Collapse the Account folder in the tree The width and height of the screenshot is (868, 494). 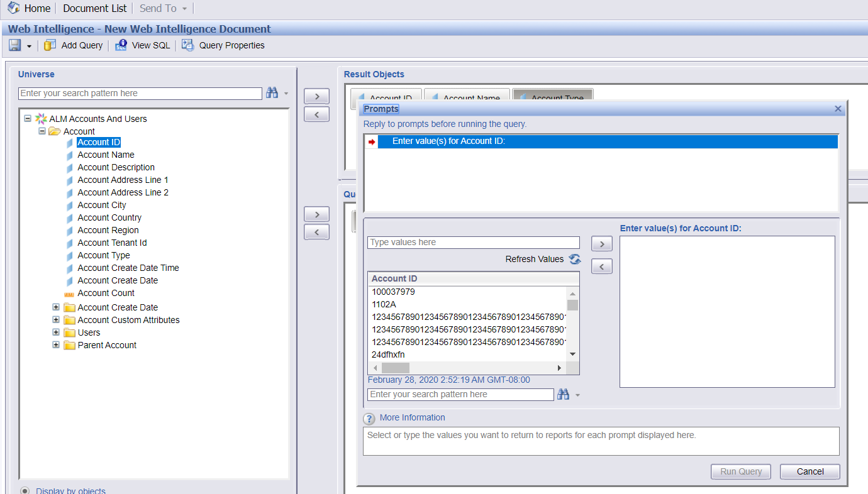tap(42, 131)
